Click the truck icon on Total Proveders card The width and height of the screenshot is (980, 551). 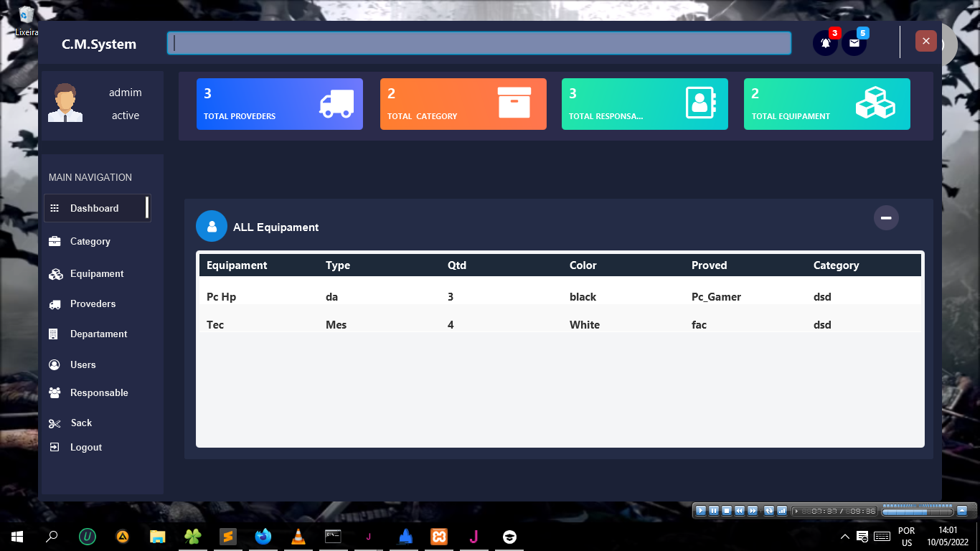[x=336, y=104]
